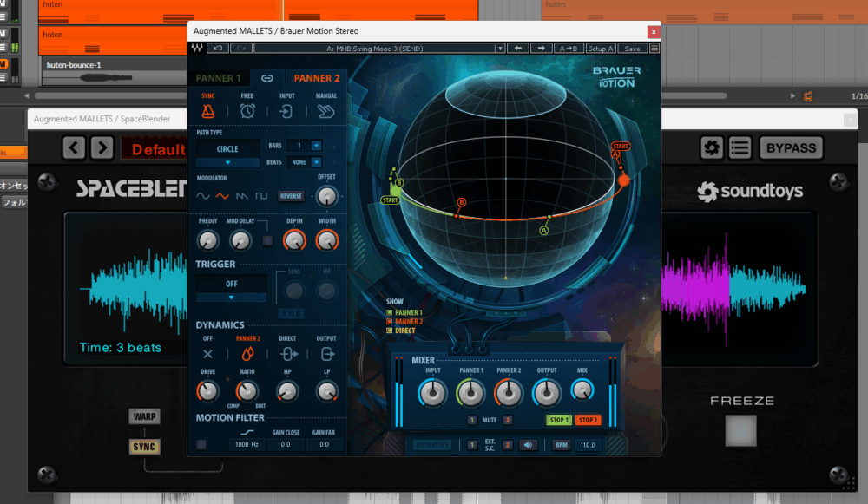
Task: Set dynamics to Panner 2 droplet icon
Action: coord(247,354)
